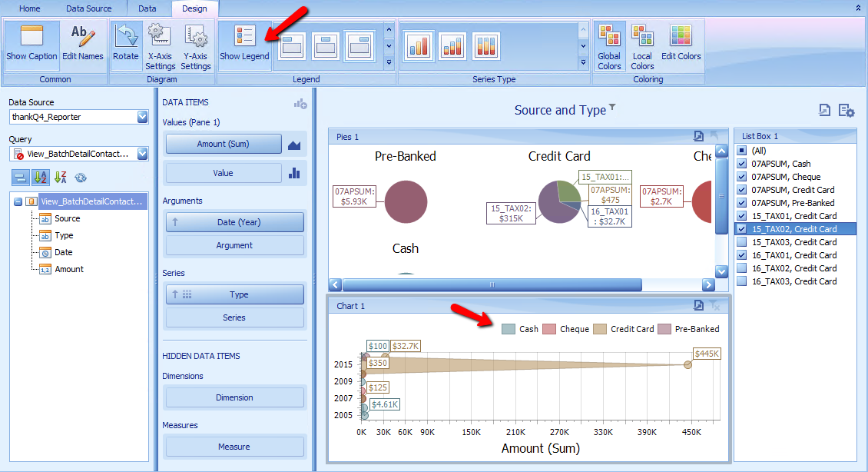868x472 pixels.
Task: Uncheck 07APSUM, Cheque
Action: click(x=742, y=177)
